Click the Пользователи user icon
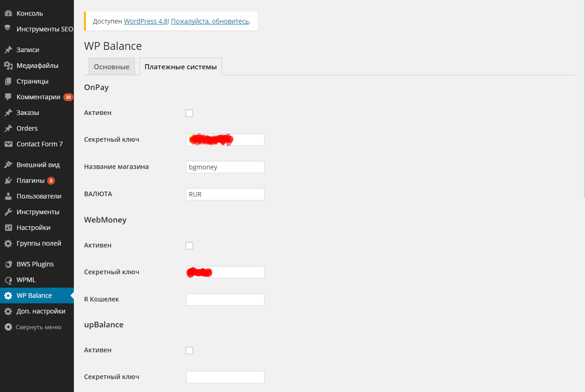The width and height of the screenshot is (585, 392). tap(8, 196)
